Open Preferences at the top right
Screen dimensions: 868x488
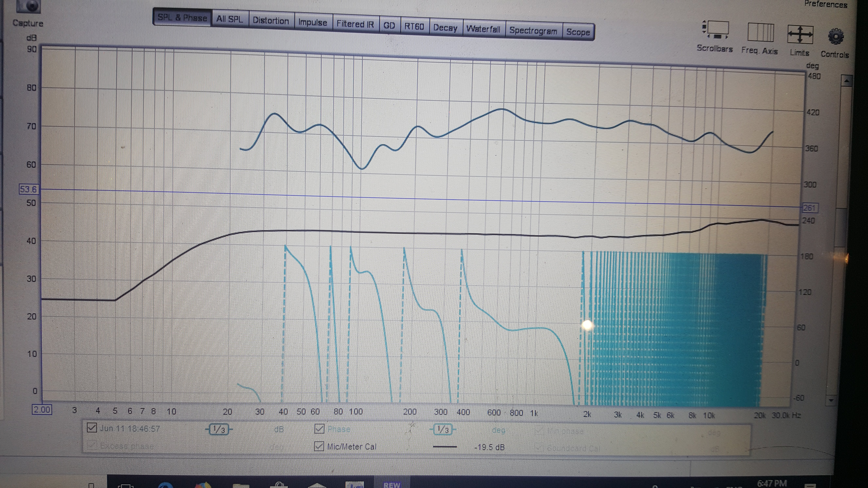click(x=826, y=4)
